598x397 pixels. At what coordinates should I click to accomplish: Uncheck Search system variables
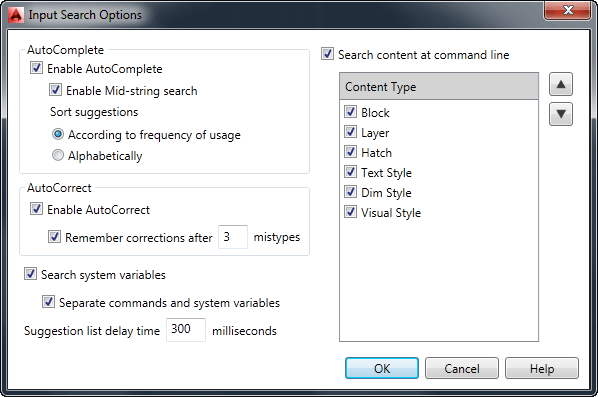30,274
